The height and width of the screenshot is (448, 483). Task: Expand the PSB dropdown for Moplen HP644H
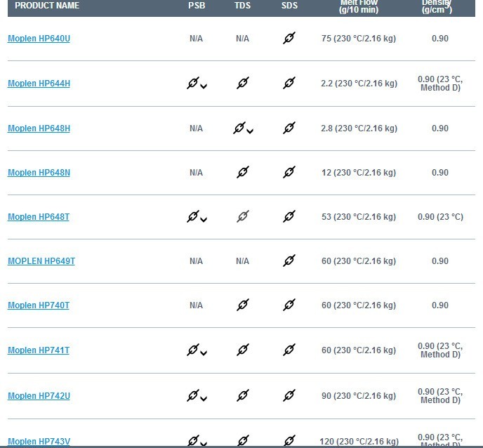pos(204,86)
